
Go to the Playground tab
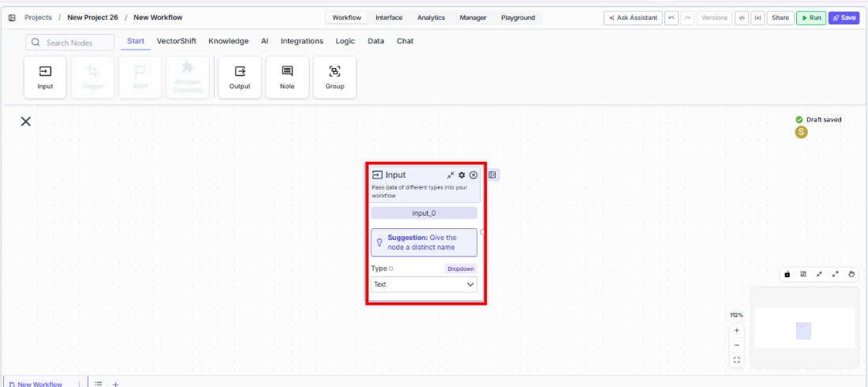point(518,17)
